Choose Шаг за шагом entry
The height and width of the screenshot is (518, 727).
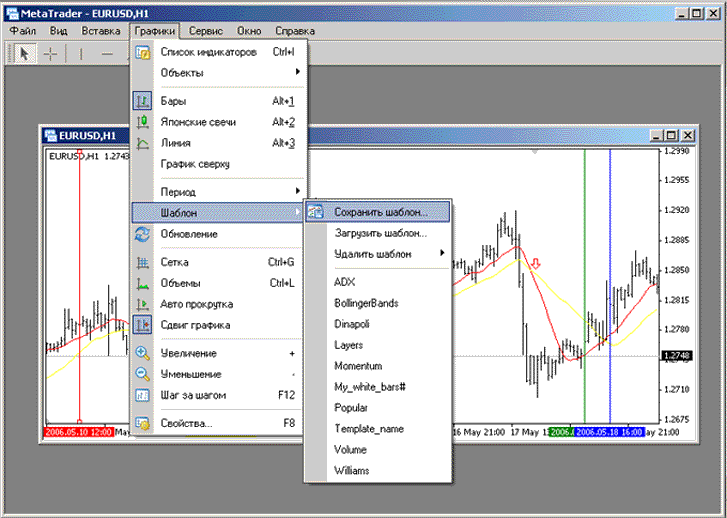pyautogui.click(x=218, y=395)
